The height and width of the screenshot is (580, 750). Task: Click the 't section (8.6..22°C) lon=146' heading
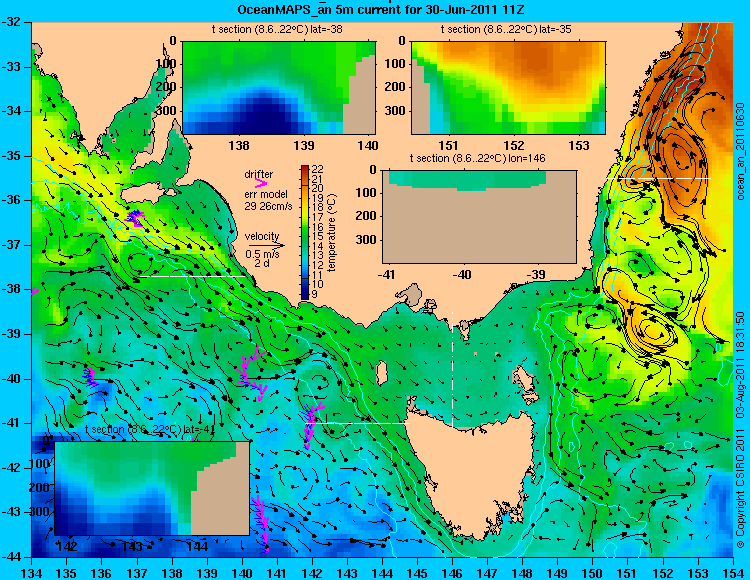pyautogui.click(x=478, y=158)
